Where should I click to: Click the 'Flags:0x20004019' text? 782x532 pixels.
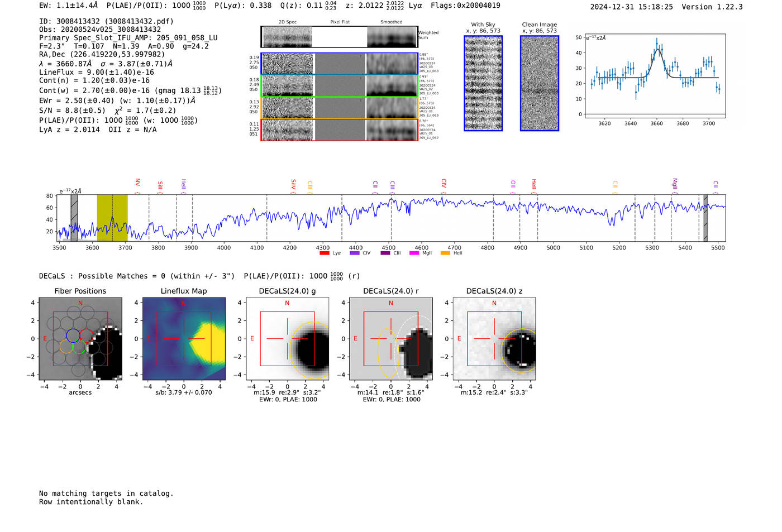pyautogui.click(x=465, y=6)
